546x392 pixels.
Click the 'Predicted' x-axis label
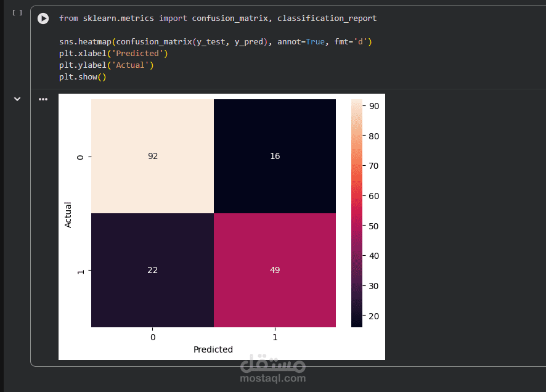pyautogui.click(x=213, y=349)
